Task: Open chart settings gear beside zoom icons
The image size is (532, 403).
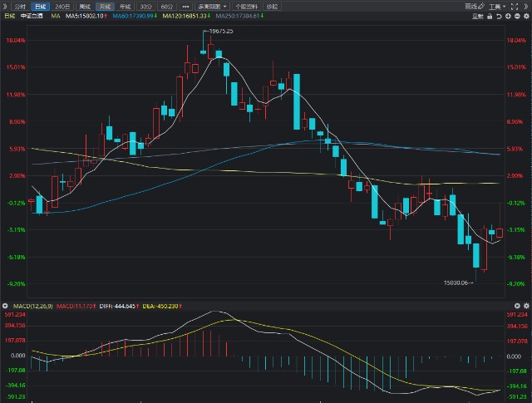Action: coord(526,17)
